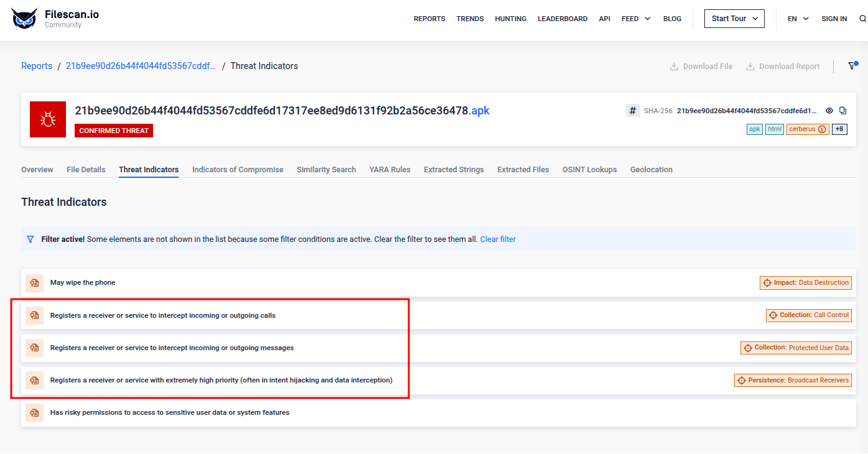This screenshot has height=454, width=868.
Task: Click the Download Report button
Action: click(x=783, y=67)
